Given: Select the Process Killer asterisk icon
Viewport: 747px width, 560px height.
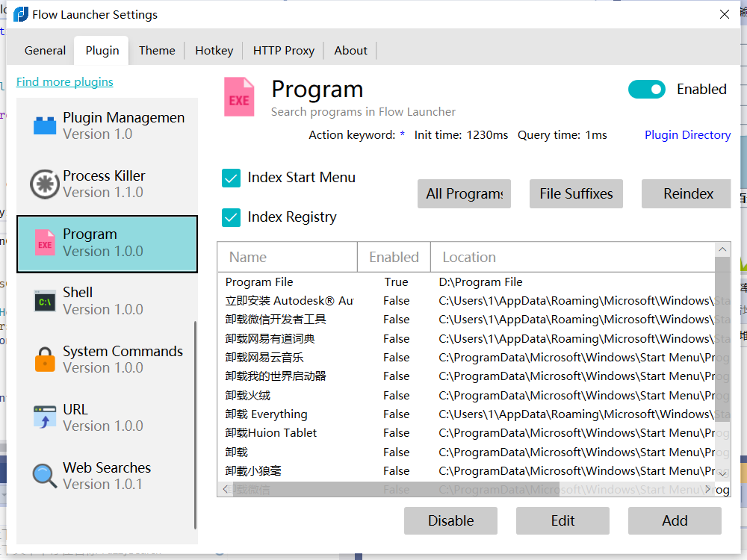Looking at the screenshot, I should (45, 184).
